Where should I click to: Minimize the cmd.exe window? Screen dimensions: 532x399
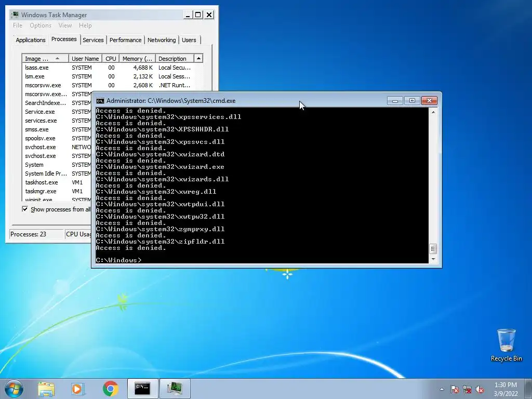coord(395,101)
